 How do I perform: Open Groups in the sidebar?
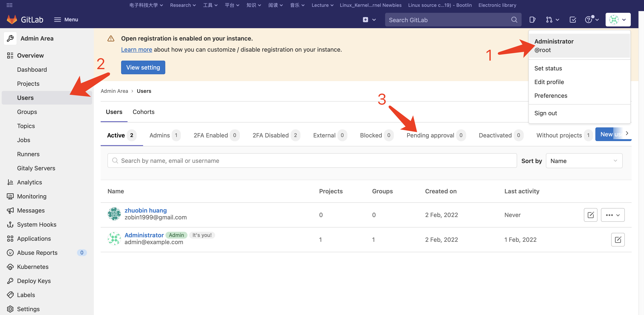point(27,112)
